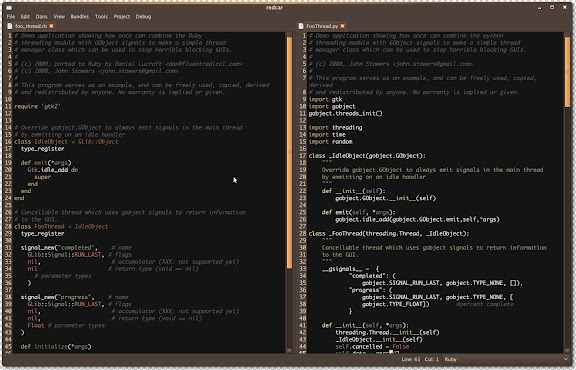Click line number 28 in the left gutter
This screenshot has width=576, height=370.
click(x=8, y=226)
